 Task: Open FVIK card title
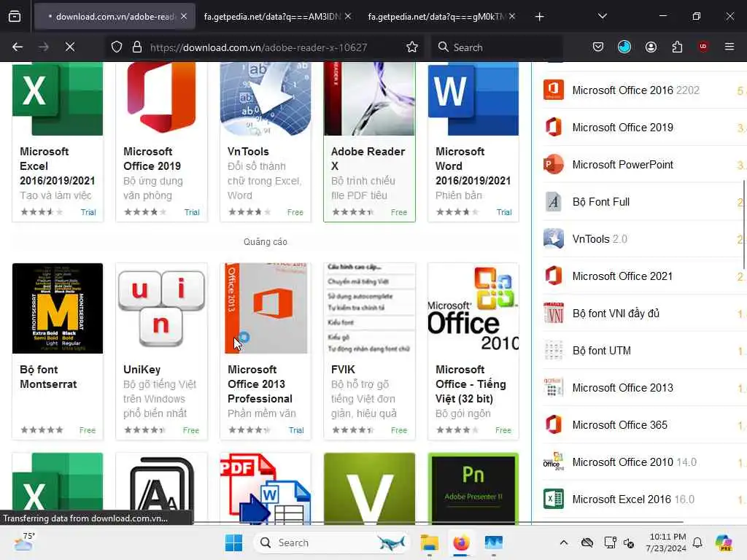tap(343, 370)
